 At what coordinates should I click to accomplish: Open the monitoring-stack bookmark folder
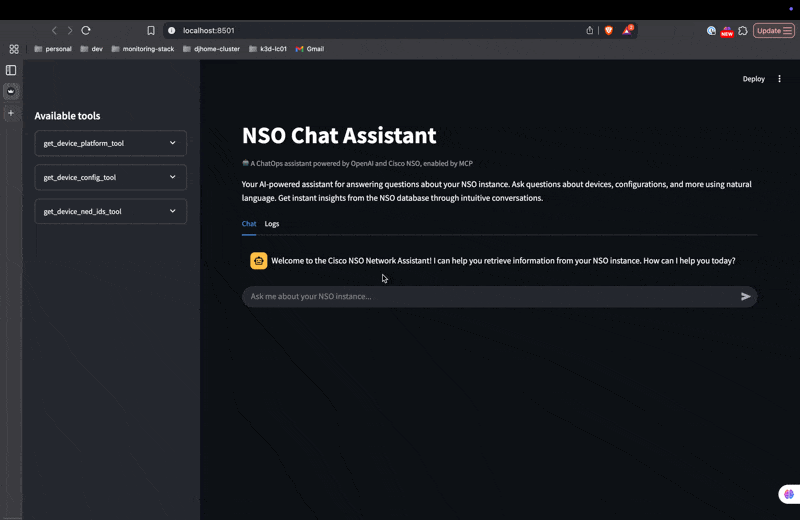(x=143, y=49)
